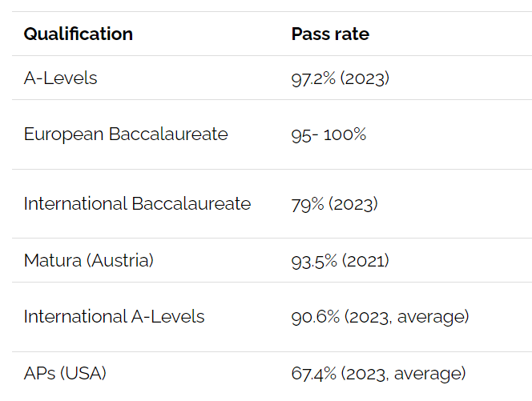Click the word International in A-Levels row

[75, 317]
